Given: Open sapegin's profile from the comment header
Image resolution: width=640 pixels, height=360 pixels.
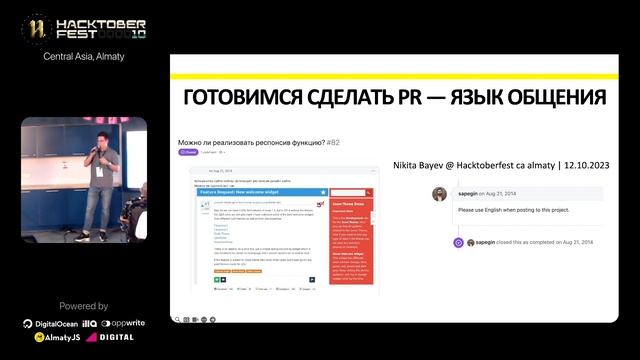Looking at the screenshot, I should [468, 193].
